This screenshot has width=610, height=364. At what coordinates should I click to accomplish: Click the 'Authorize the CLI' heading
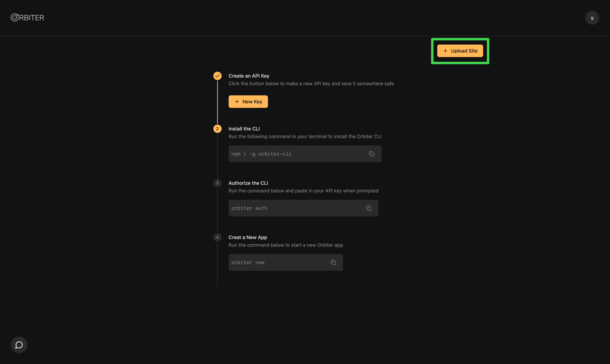[248, 183]
